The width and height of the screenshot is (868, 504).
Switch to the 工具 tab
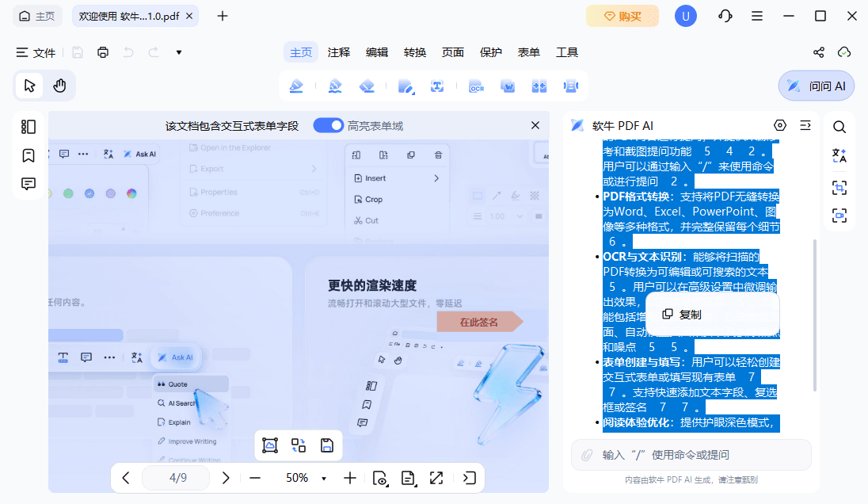pyautogui.click(x=567, y=52)
